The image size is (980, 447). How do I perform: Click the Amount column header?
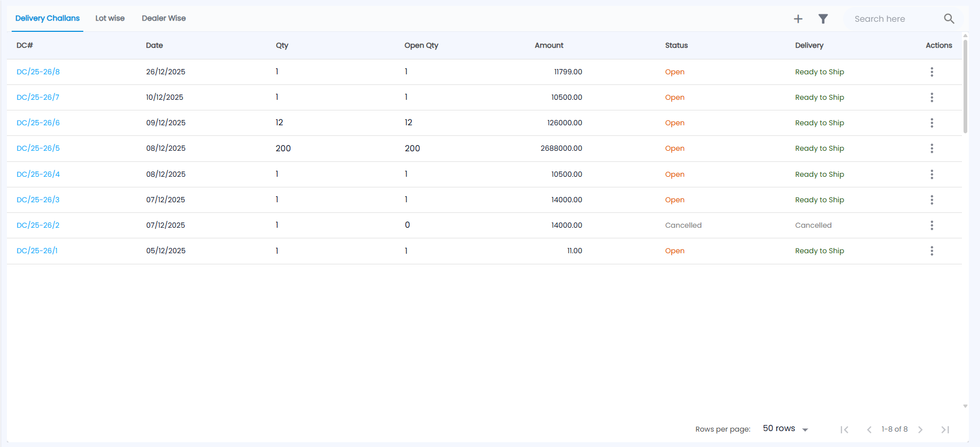549,46
